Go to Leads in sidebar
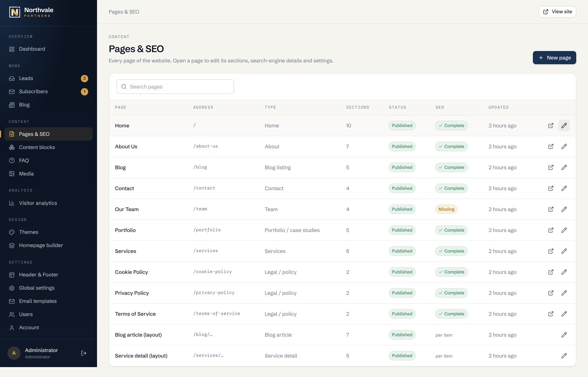 49,78
